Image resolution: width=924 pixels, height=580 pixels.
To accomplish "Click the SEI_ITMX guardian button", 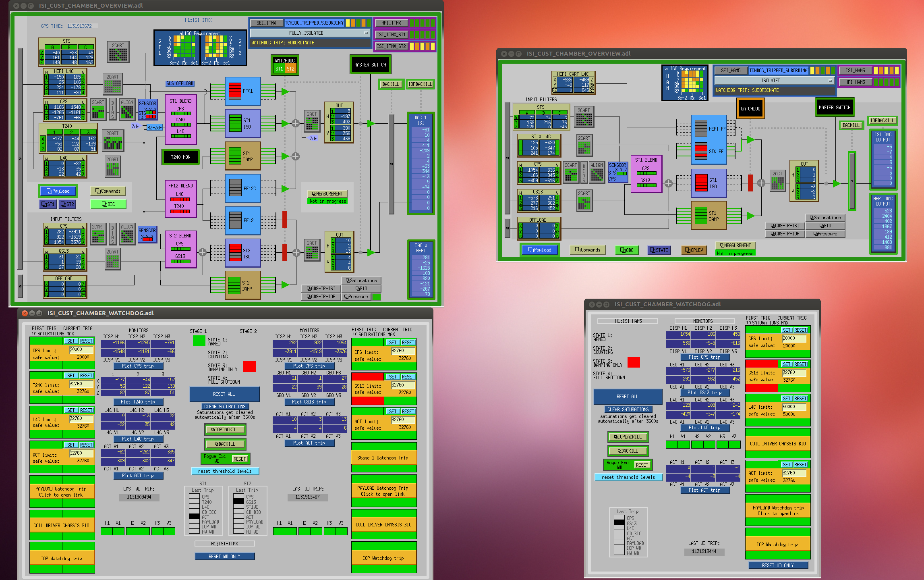I will [x=267, y=23].
